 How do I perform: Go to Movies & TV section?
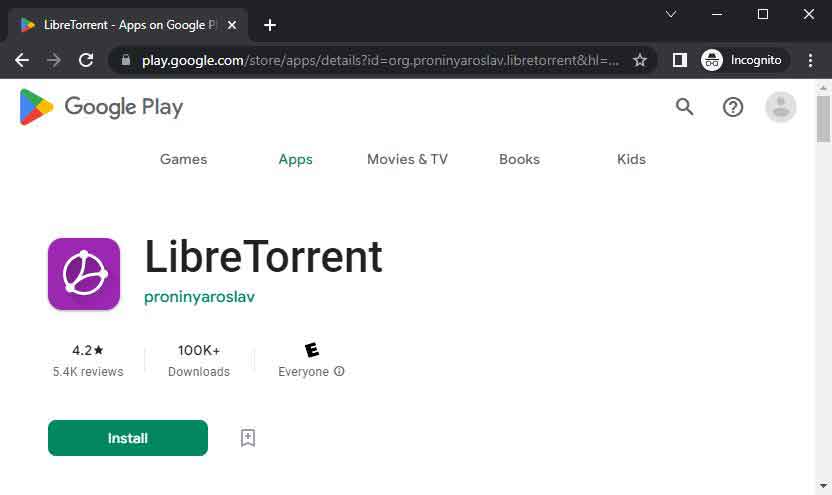[x=408, y=159]
